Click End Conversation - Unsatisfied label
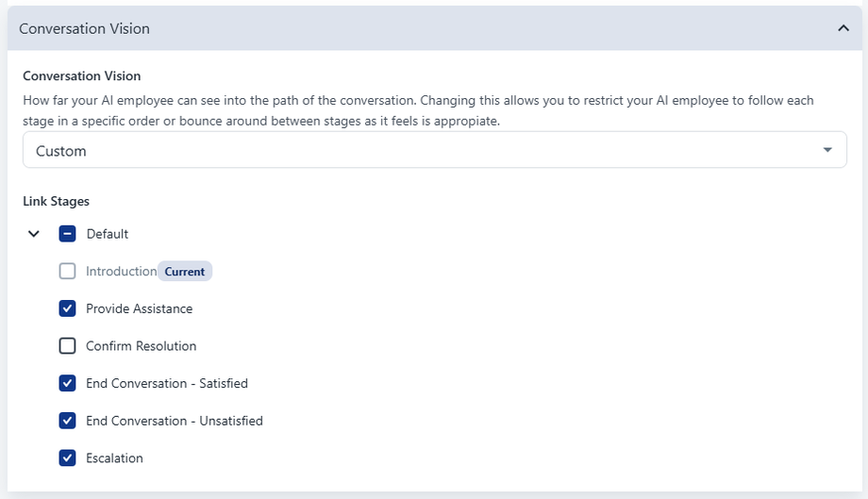Viewport: 868px width, 499px height. point(174,421)
